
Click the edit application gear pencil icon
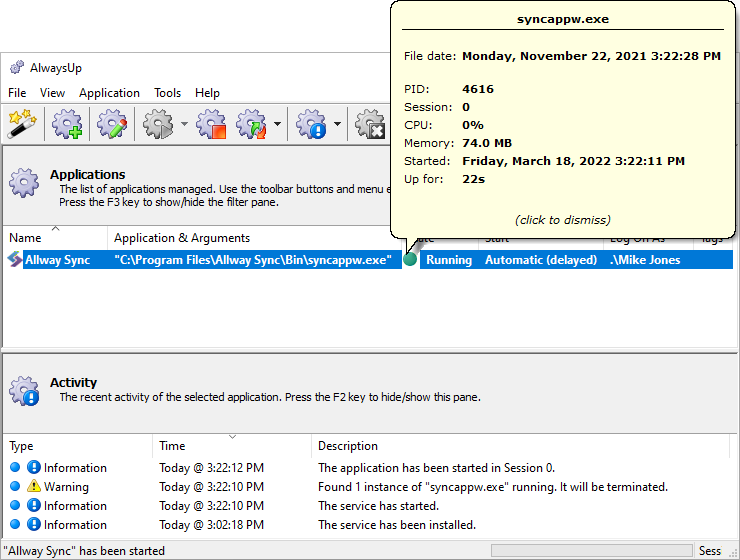pyautogui.click(x=112, y=124)
